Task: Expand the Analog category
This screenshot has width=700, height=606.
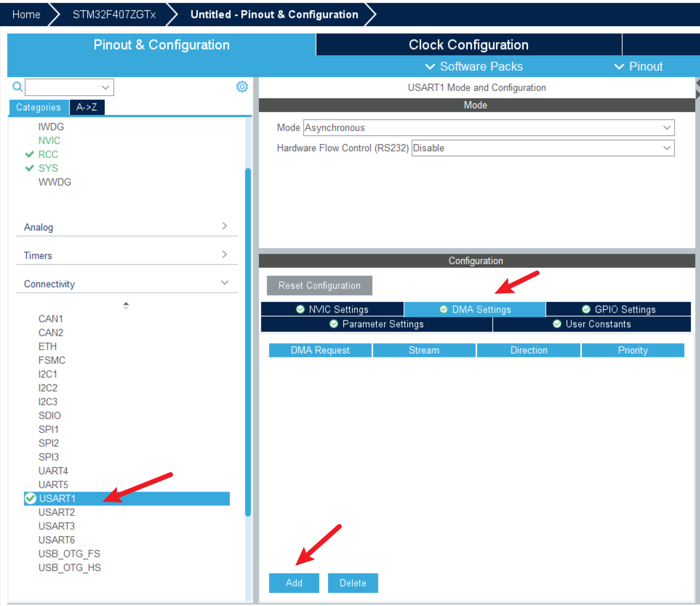Action: tap(127, 227)
